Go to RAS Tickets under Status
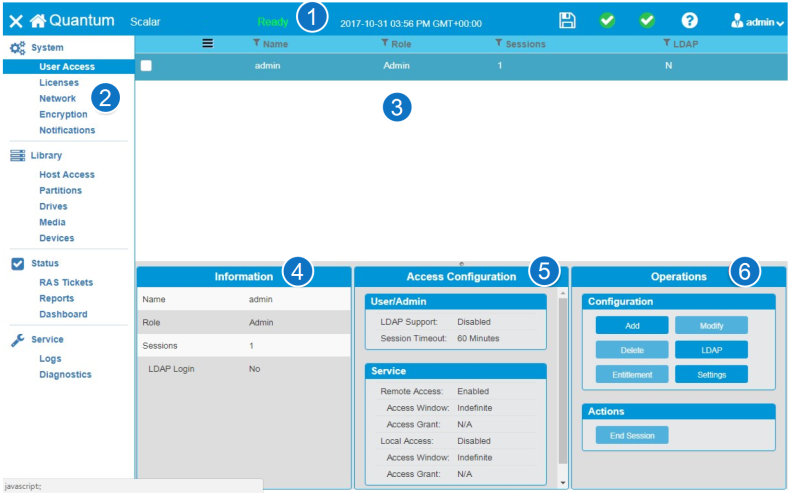Viewport: 792px width, 501px height. [66, 282]
